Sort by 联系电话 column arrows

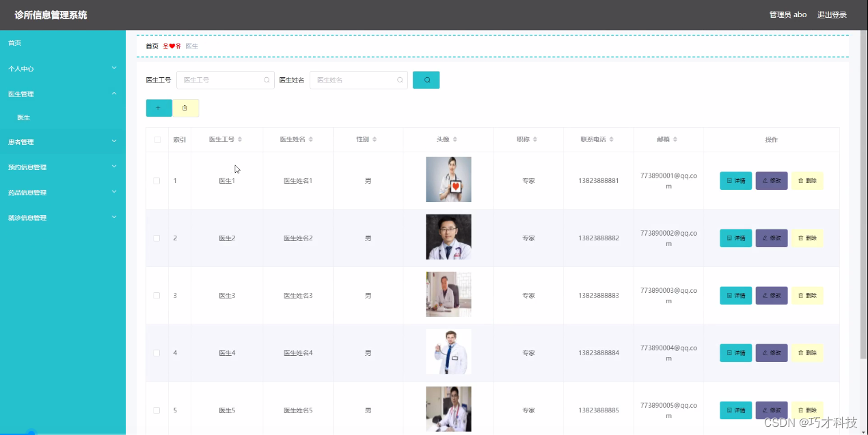[612, 139]
